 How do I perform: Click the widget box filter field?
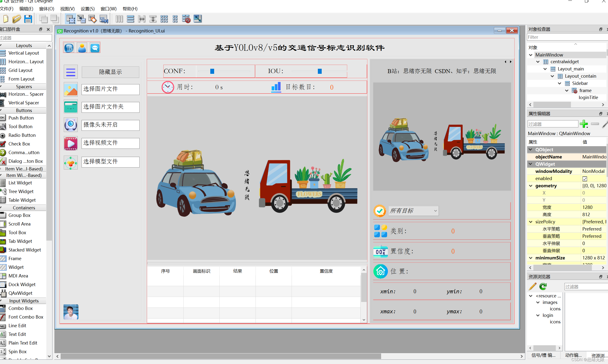tap(26, 38)
